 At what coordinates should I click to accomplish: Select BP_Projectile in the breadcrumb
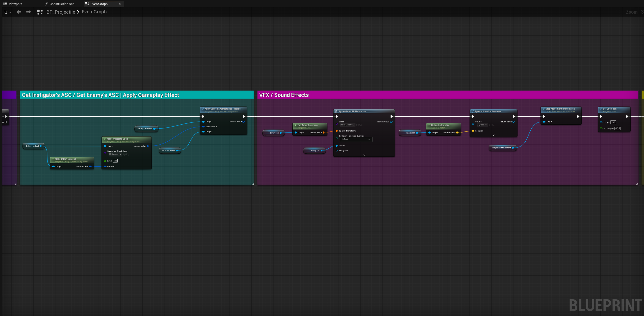[61, 12]
